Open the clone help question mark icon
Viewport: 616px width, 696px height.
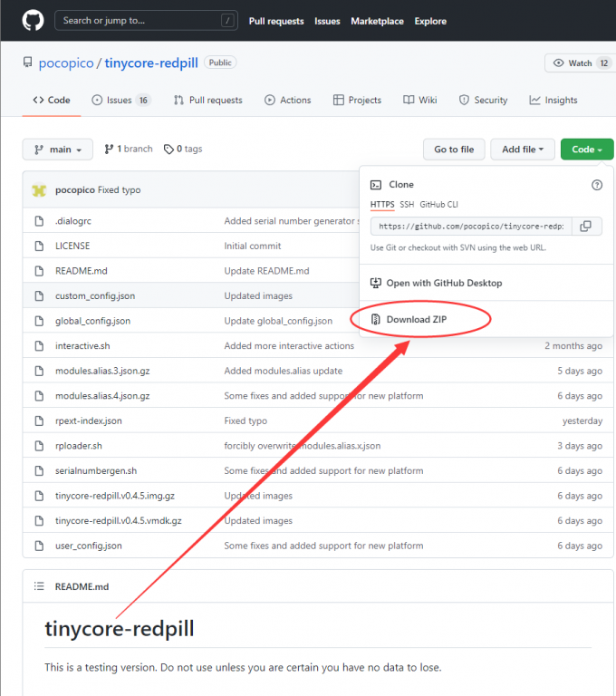(x=597, y=185)
